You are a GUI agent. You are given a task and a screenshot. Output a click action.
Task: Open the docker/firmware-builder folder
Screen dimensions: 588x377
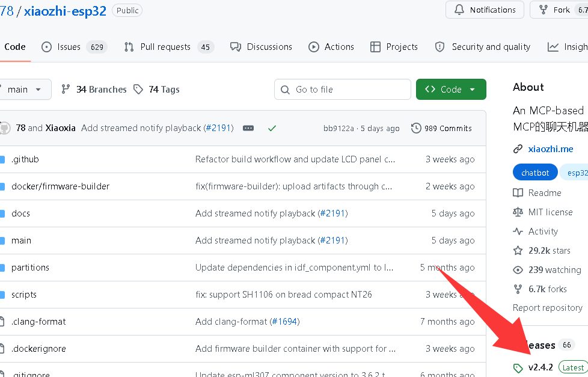pyautogui.click(x=60, y=186)
